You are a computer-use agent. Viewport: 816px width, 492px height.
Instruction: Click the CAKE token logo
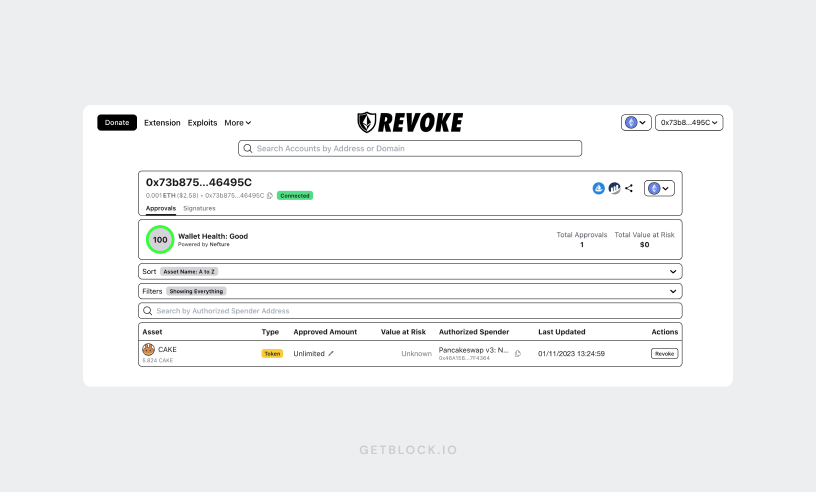click(148, 349)
